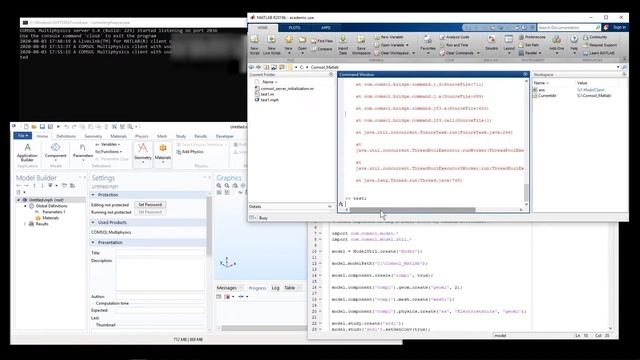Image resolution: width=640 pixels, height=360 pixels.
Task: Open MATLAB Preferences
Action: click(x=532, y=37)
